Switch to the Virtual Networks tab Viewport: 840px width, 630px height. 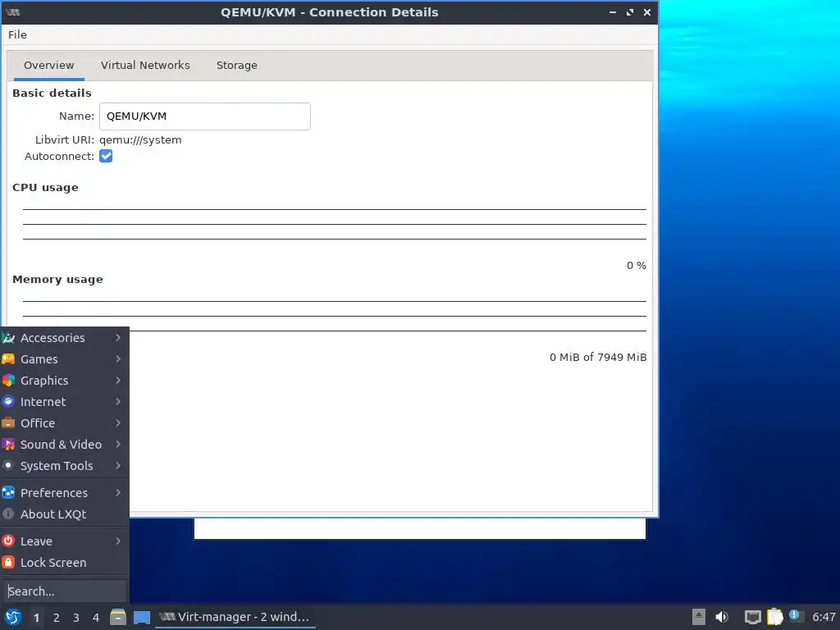click(x=145, y=66)
